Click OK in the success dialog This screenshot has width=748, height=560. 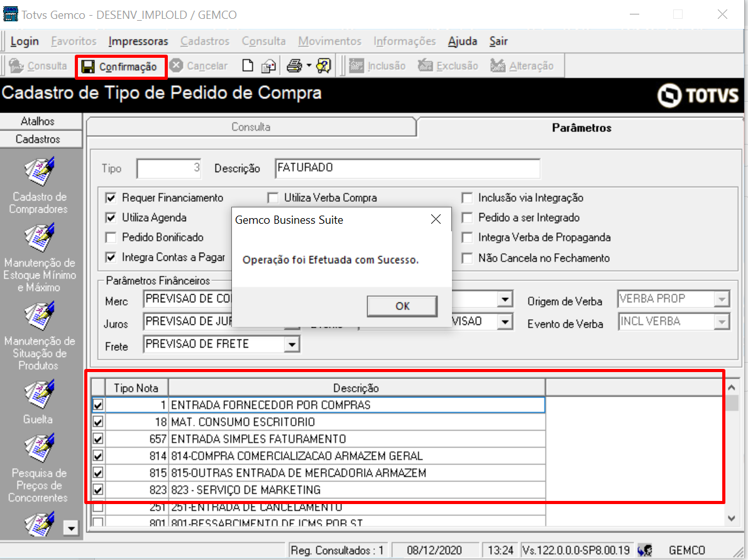(402, 305)
